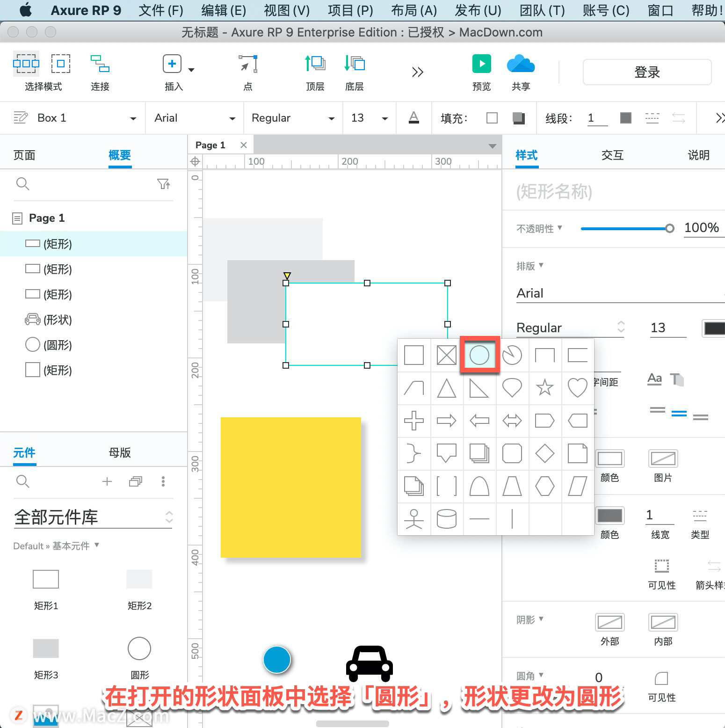Click the Point edit tool
Image resolution: width=725 pixels, height=728 pixels.
coord(248,64)
